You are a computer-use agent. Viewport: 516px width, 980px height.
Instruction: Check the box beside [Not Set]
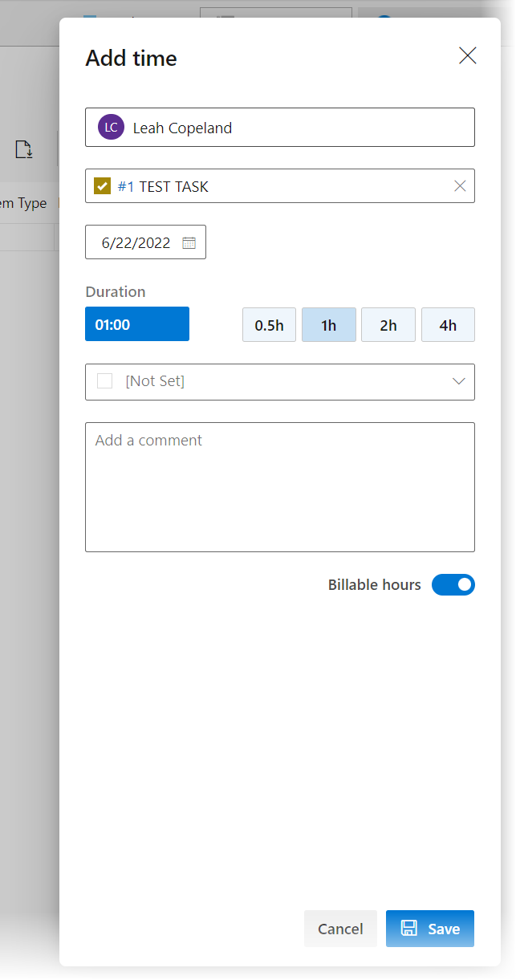tap(104, 381)
